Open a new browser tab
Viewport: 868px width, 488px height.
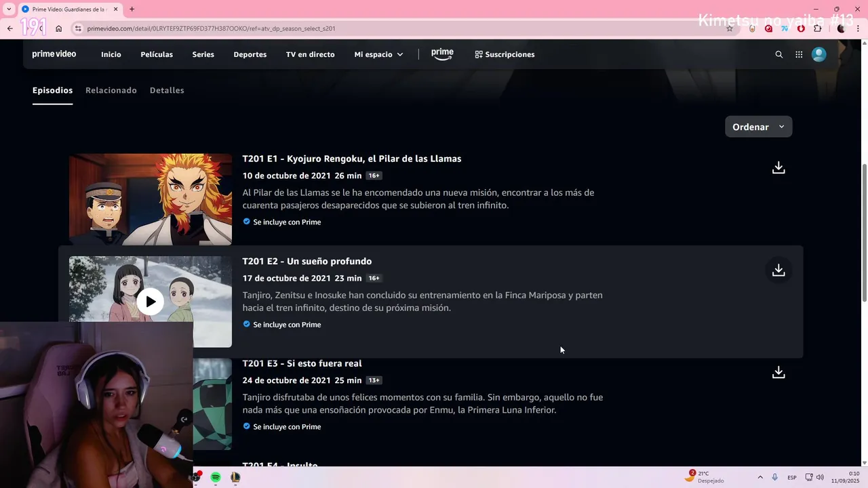point(132,9)
